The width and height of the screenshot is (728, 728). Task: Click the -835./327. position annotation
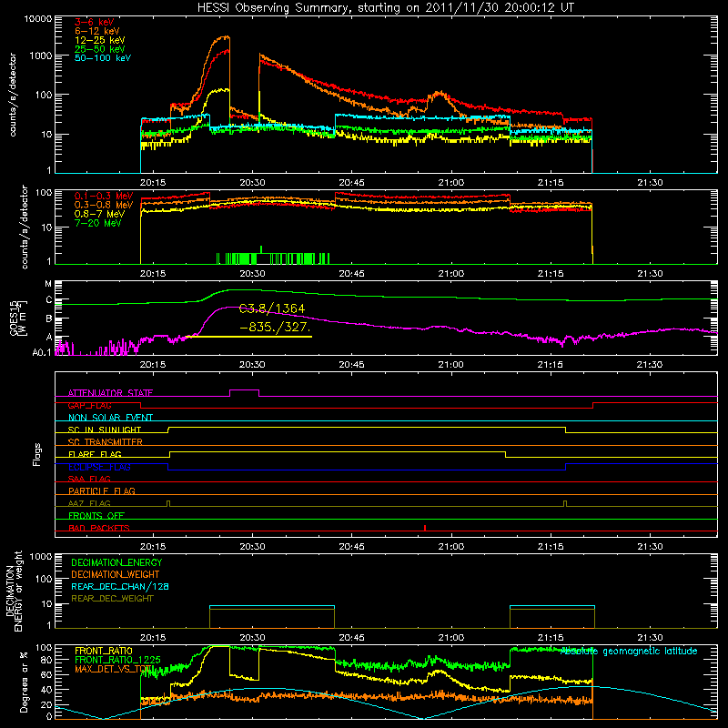pos(275,328)
